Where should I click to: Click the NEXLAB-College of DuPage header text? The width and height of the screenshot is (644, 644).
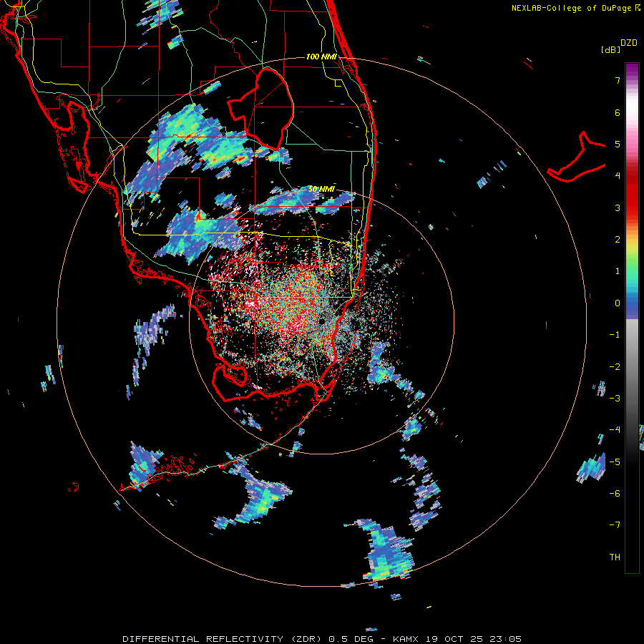click(x=571, y=8)
